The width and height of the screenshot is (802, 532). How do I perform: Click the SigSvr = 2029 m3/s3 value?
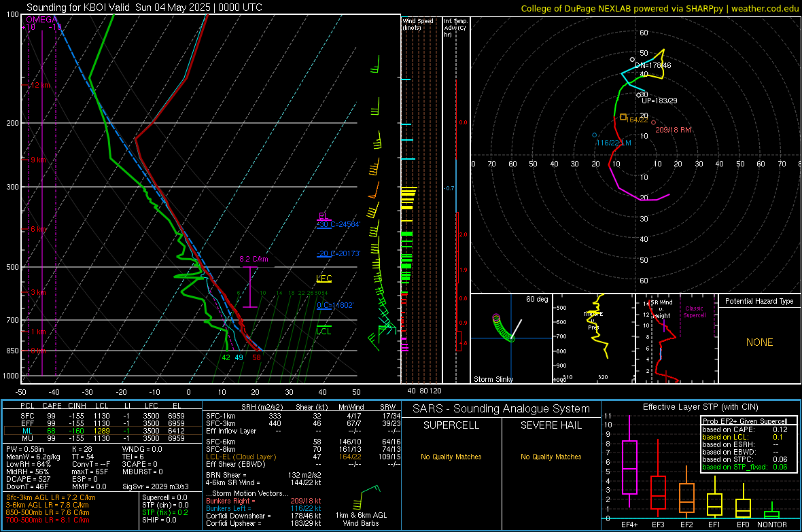pyautogui.click(x=156, y=486)
